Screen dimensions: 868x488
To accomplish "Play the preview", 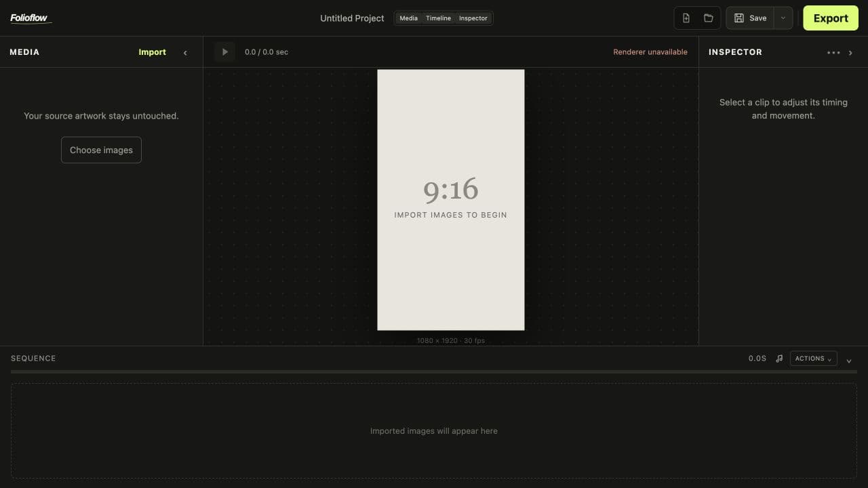I will (x=224, y=52).
